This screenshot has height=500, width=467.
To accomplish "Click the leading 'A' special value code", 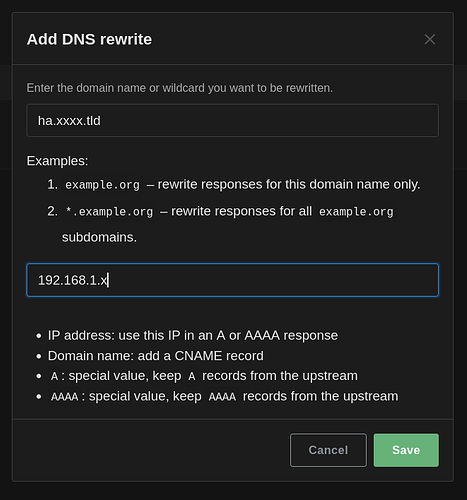I will (54, 376).
